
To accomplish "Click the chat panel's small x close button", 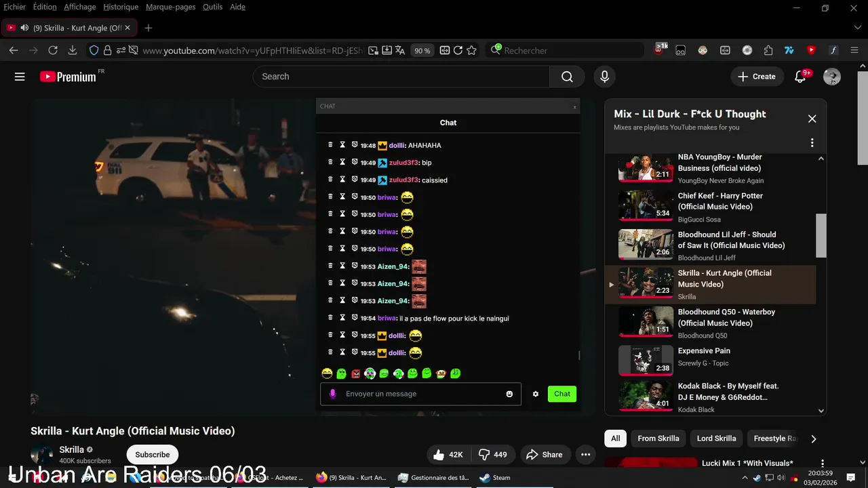I will pos(574,106).
